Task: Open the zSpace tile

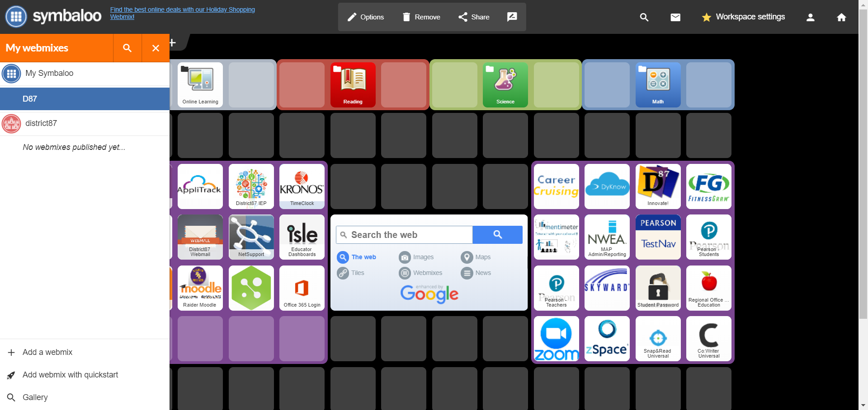Action: pyautogui.click(x=607, y=339)
